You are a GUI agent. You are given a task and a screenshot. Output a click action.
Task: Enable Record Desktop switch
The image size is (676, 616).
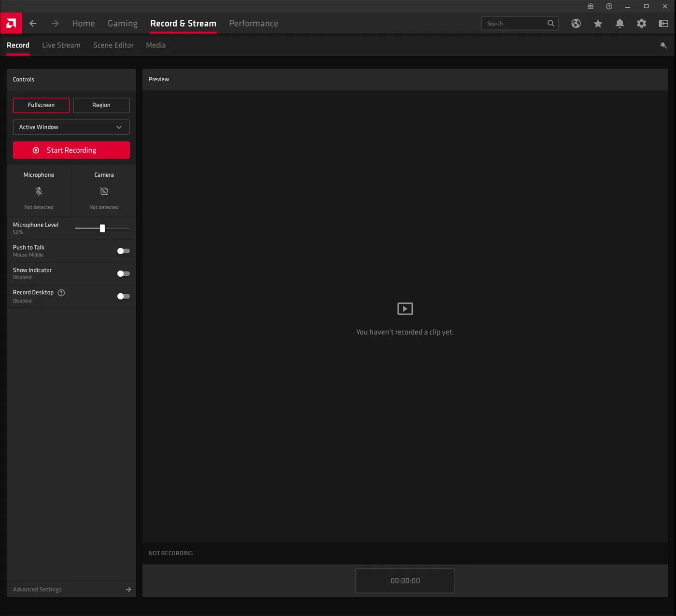124,296
